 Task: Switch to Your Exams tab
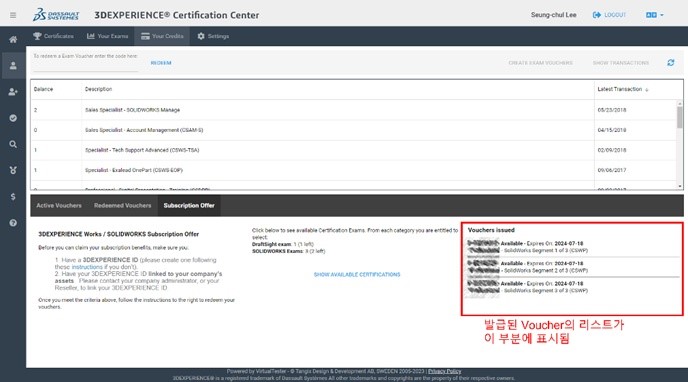108,36
